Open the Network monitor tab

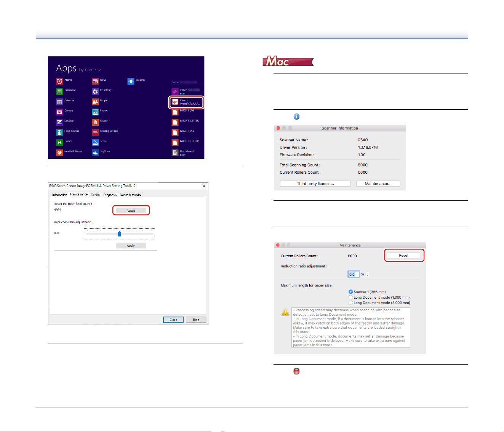coord(131,195)
